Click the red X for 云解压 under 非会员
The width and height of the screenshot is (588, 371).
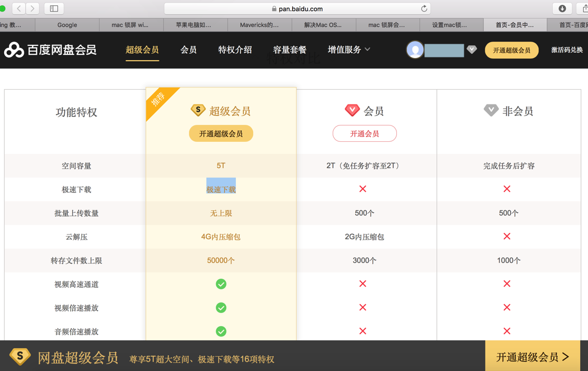tap(506, 236)
